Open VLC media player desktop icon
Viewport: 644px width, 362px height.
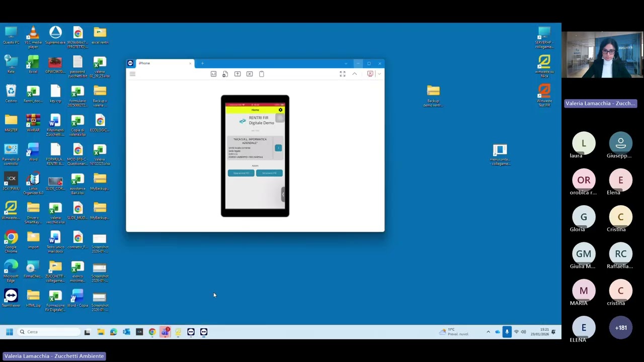pos(33,37)
